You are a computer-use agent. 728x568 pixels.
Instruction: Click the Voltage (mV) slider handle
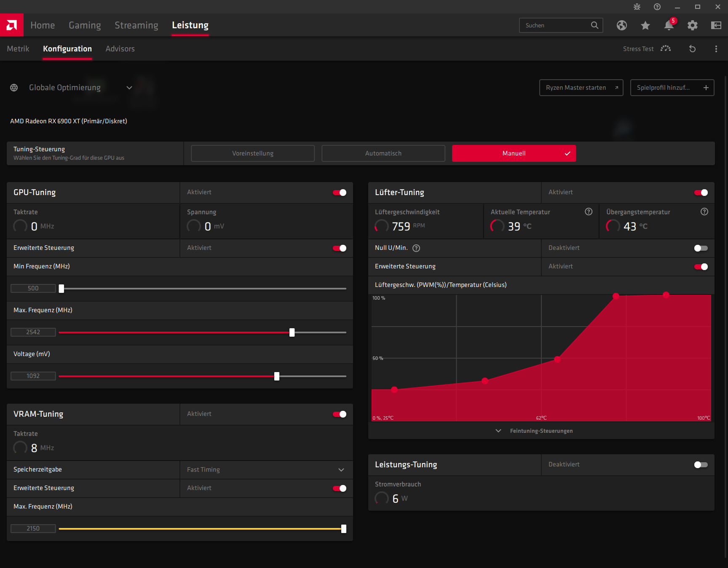point(277,376)
